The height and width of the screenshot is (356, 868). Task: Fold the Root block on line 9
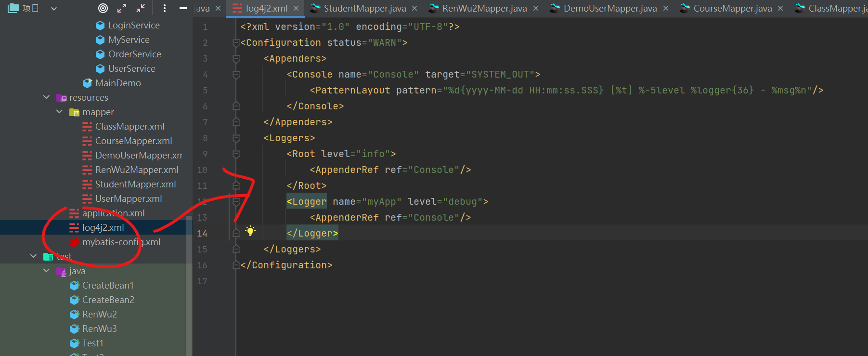[x=236, y=154]
